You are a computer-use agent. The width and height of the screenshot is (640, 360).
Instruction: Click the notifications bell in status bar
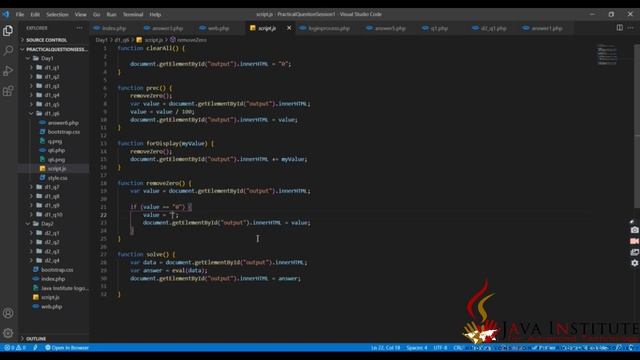(631, 348)
